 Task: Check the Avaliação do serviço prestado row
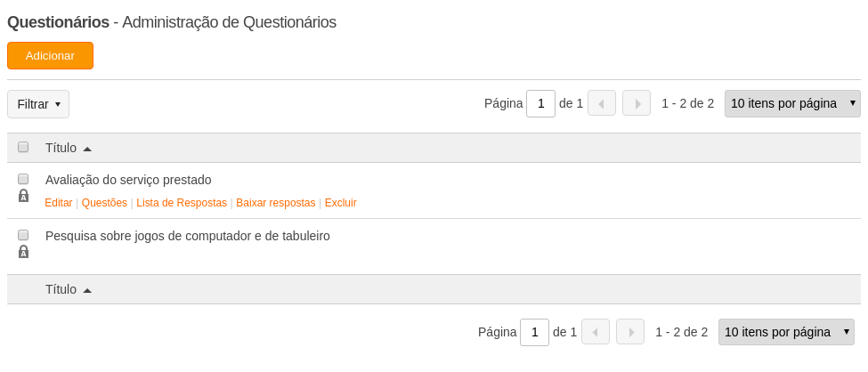click(x=23, y=179)
